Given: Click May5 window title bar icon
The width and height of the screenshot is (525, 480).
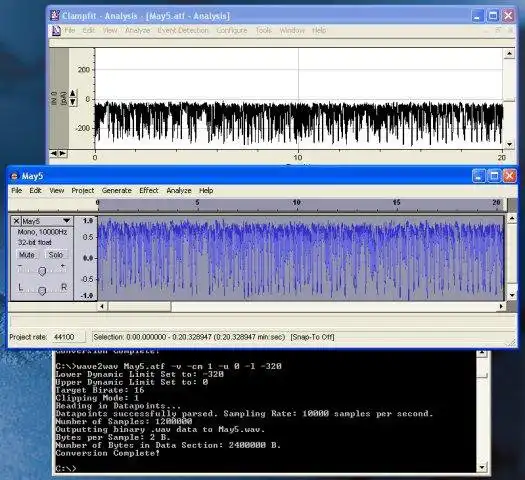Looking at the screenshot, I should click(x=14, y=176).
